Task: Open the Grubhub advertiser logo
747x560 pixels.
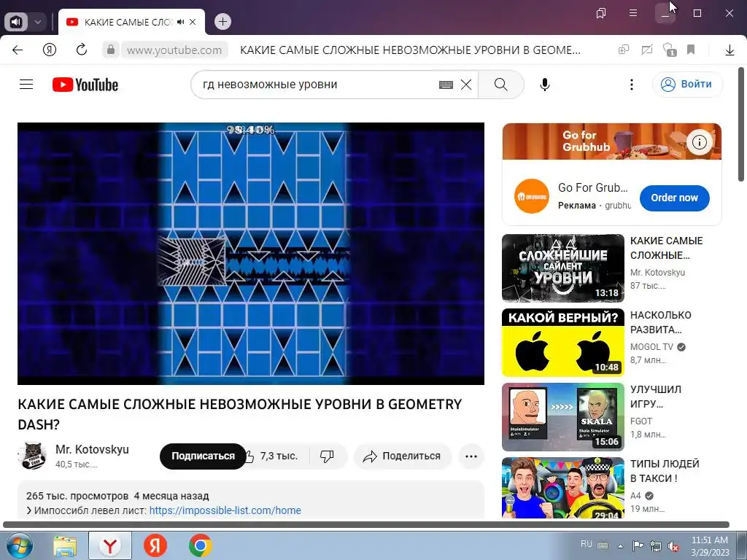Action: point(531,195)
